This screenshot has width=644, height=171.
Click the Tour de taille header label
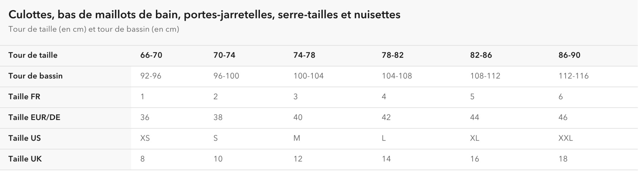click(33, 55)
